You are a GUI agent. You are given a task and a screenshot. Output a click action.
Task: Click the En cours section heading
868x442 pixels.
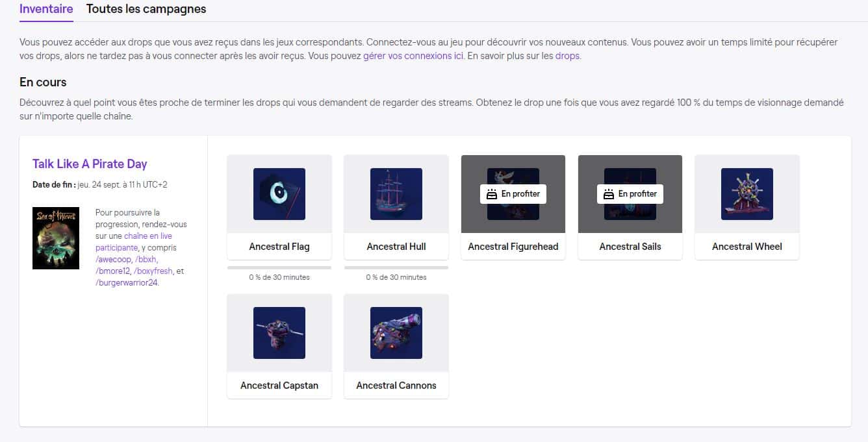pos(43,82)
